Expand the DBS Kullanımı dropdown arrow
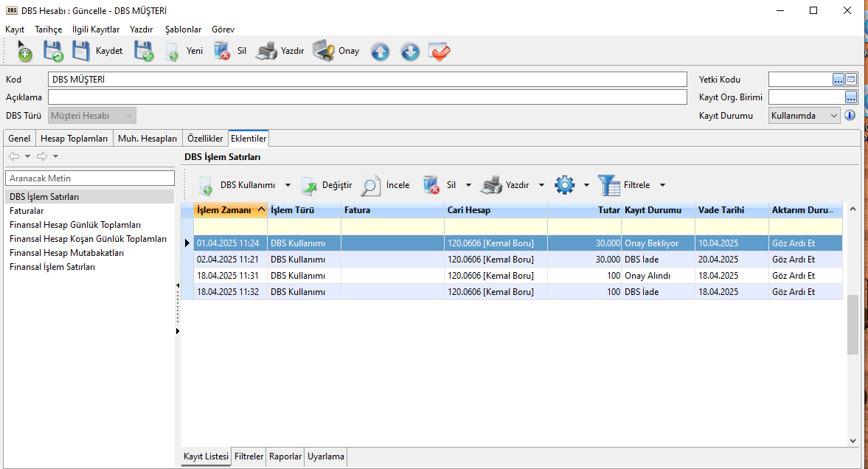 [x=288, y=186]
